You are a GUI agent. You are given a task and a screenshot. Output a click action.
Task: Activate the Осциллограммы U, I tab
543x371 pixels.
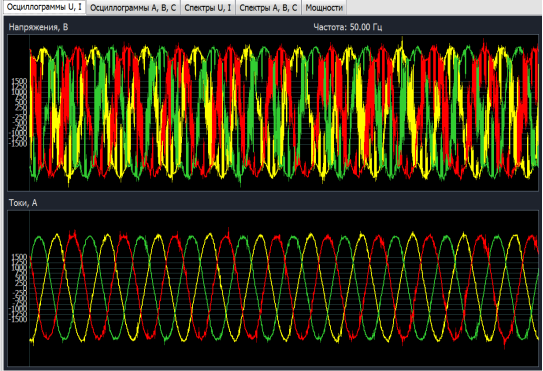[x=44, y=7]
